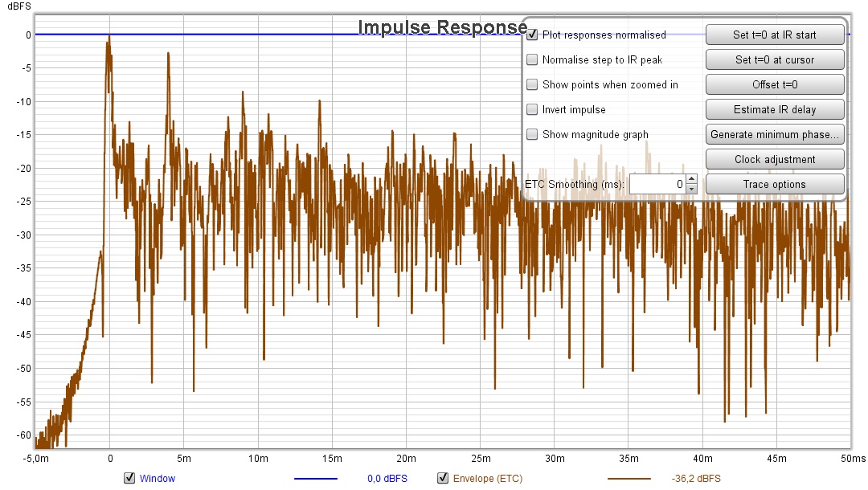Decrease ETC Smoothing with down arrow
Screen dimensions: 868x490
click(x=691, y=190)
